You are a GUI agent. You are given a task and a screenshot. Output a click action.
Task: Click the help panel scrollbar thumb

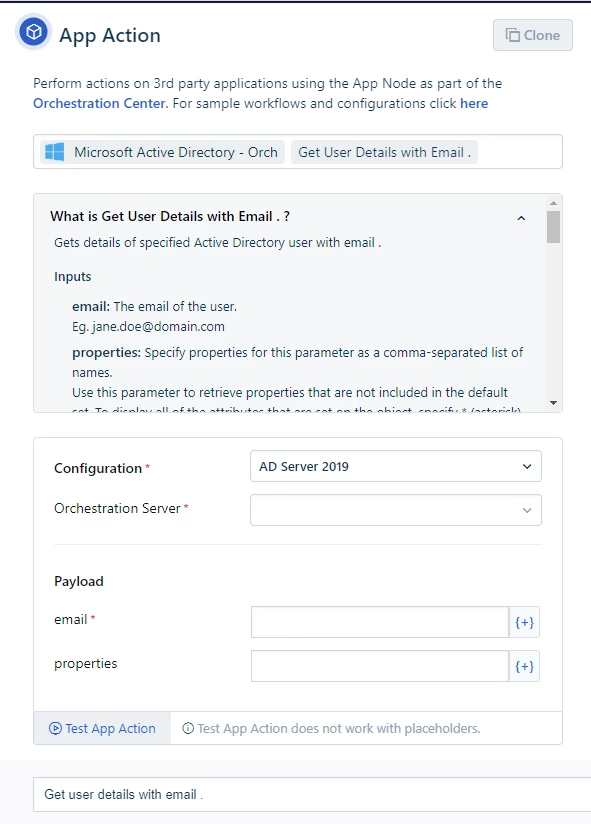(x=553, y=226)
